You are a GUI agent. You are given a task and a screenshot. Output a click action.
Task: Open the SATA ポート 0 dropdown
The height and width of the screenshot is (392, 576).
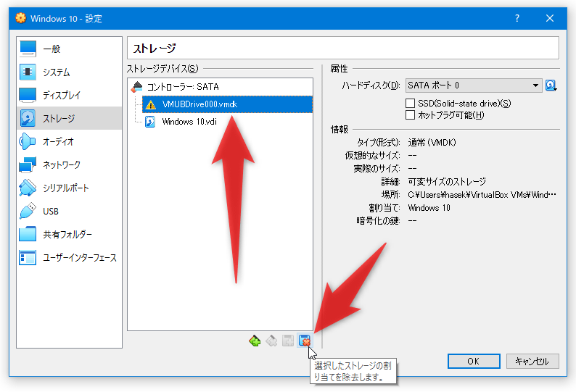[474, 86]
